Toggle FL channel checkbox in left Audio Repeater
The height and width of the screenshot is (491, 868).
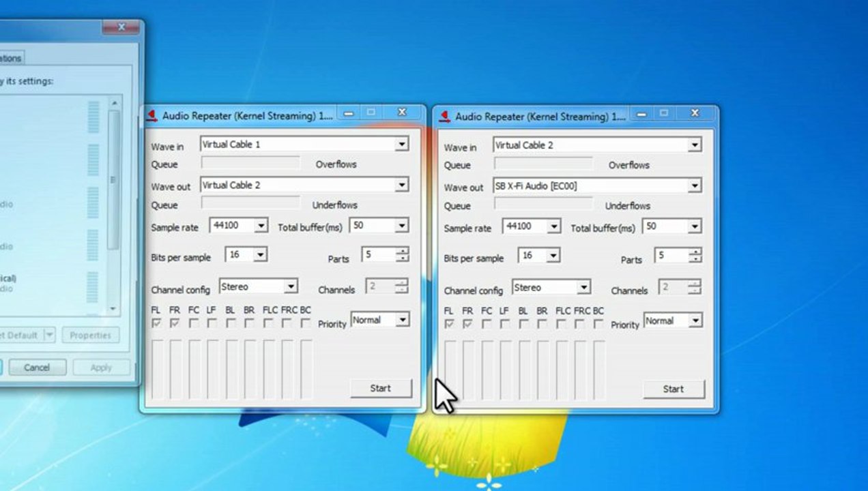click(x=156, y=323)
